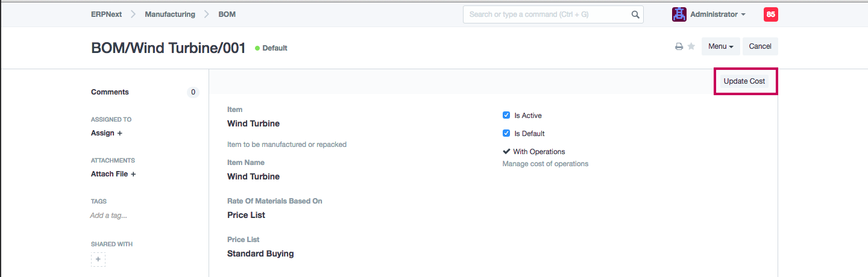
Task: Focus the search or command field
Action: click(x=546, y=14)
